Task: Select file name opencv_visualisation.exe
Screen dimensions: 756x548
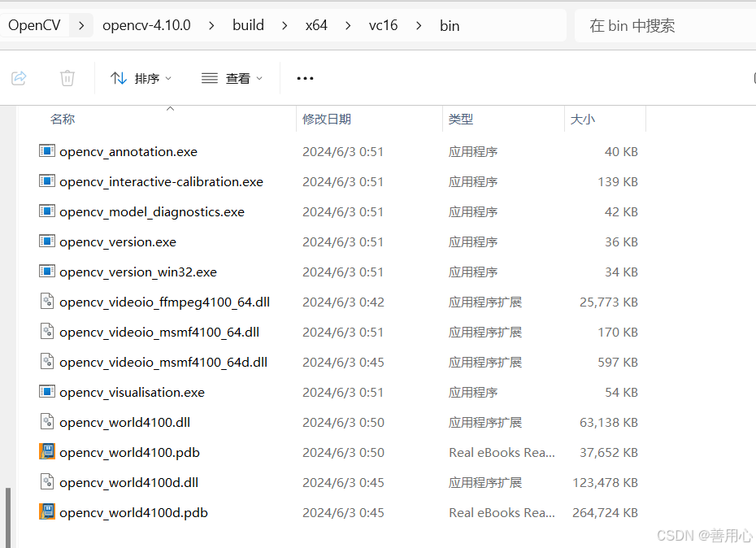Action: coord(133,392)
